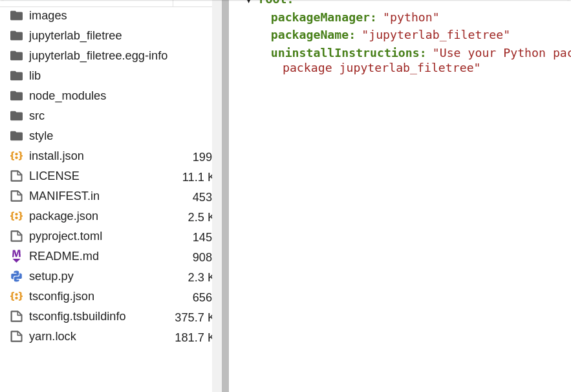Select the tsconfig.tsbuildinfo file name
Viewport: 571px width, 392px height.
[x=77, y=316]
